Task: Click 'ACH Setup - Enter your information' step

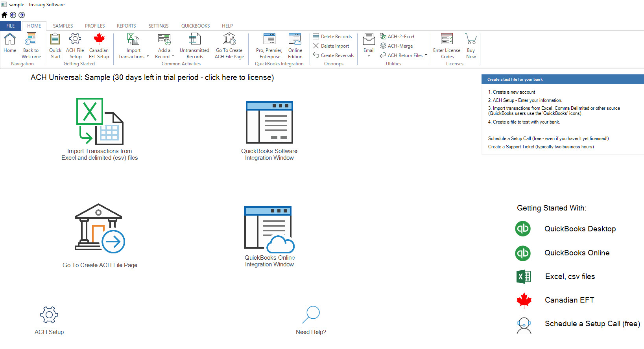Action: pos(525,100)
